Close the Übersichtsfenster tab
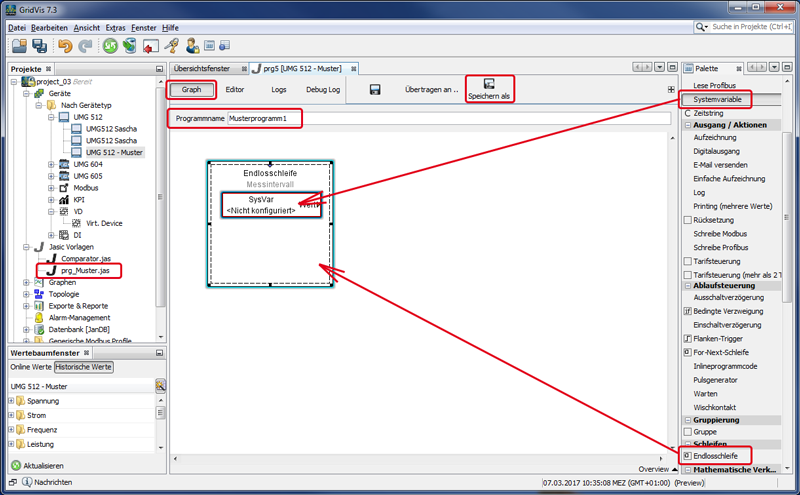 (x=244, y=68)
